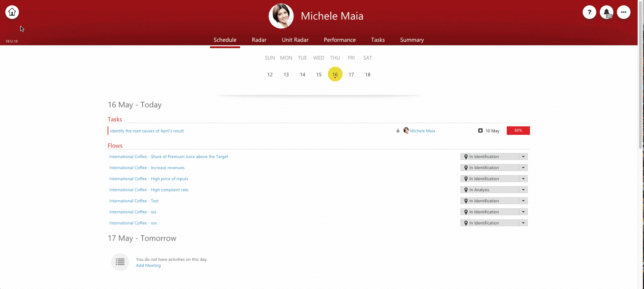Click the Michele Maia name in the header
The height and width of the screenshot is (289, 644).
[x=332, y=16]
